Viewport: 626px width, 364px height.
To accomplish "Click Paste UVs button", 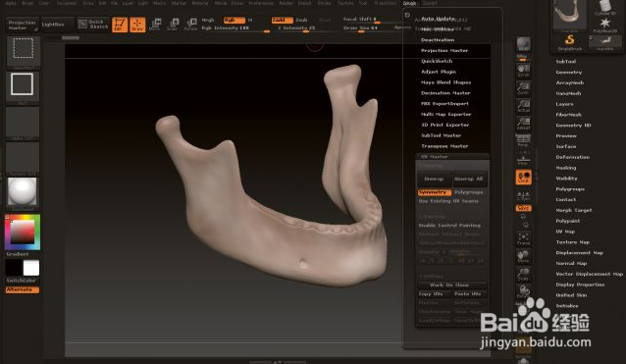I will 469,294.
